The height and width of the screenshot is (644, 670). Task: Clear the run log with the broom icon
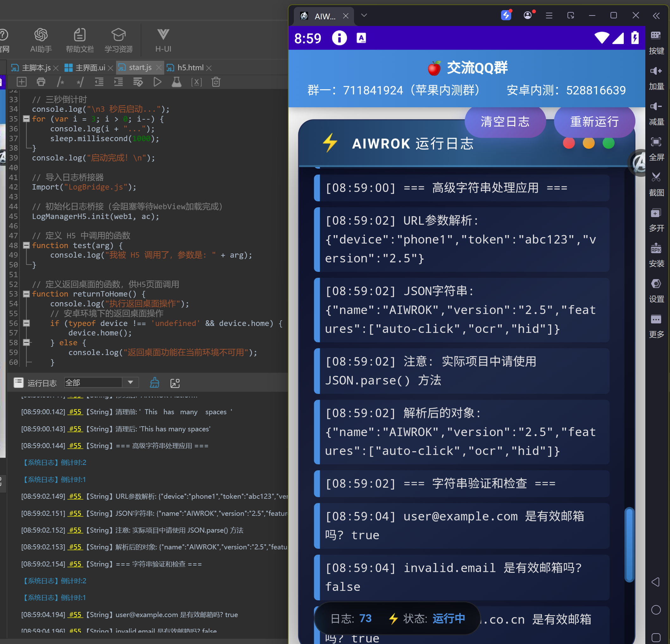(x=154, y=382)
